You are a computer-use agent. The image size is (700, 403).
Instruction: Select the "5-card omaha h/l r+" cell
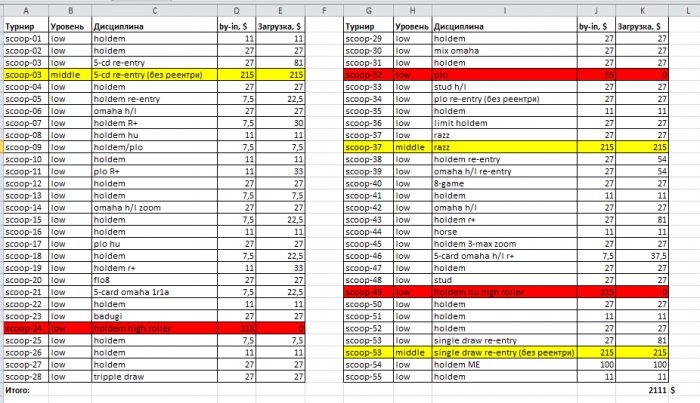click(x=504, y=256)
